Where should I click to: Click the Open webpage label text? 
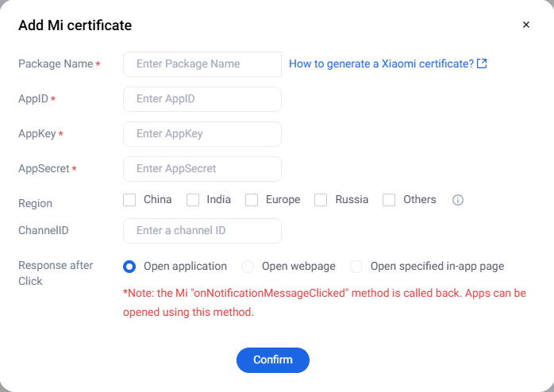pos(298,267)
